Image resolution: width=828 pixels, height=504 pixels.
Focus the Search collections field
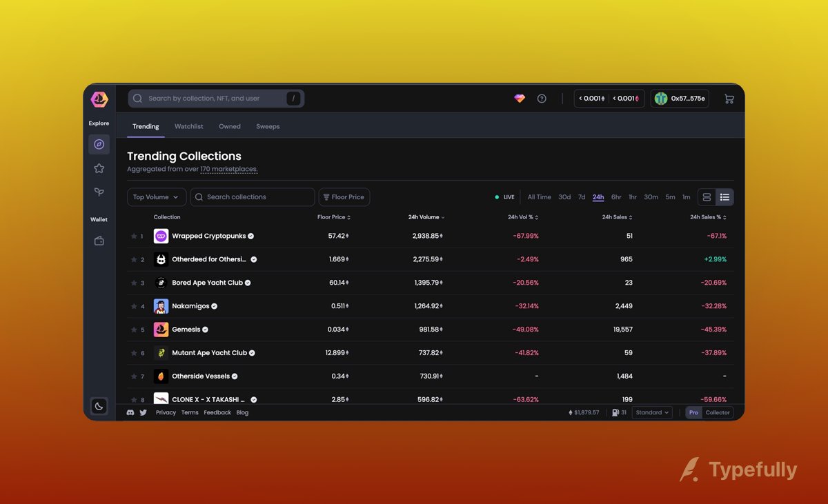[x=253, y=197]
